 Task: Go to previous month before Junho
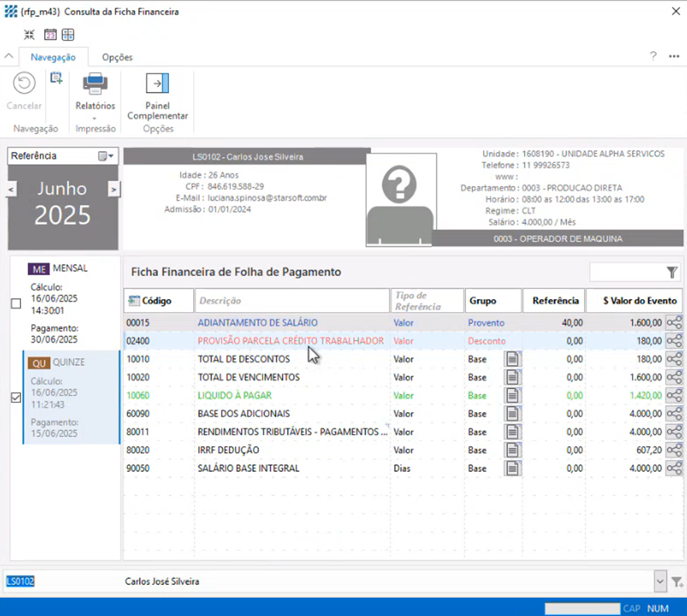tap(12, 189)
